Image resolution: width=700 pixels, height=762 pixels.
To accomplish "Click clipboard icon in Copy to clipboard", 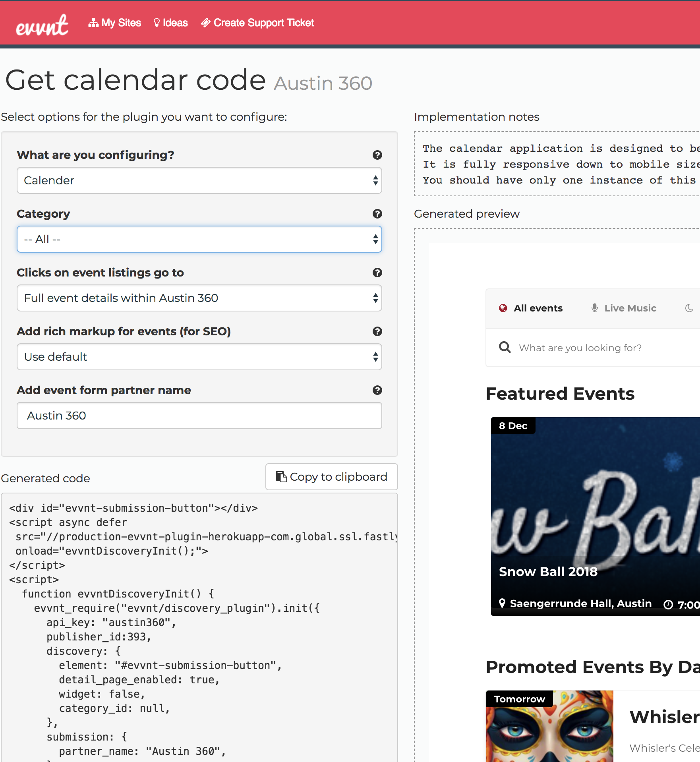I will [281, 477].
